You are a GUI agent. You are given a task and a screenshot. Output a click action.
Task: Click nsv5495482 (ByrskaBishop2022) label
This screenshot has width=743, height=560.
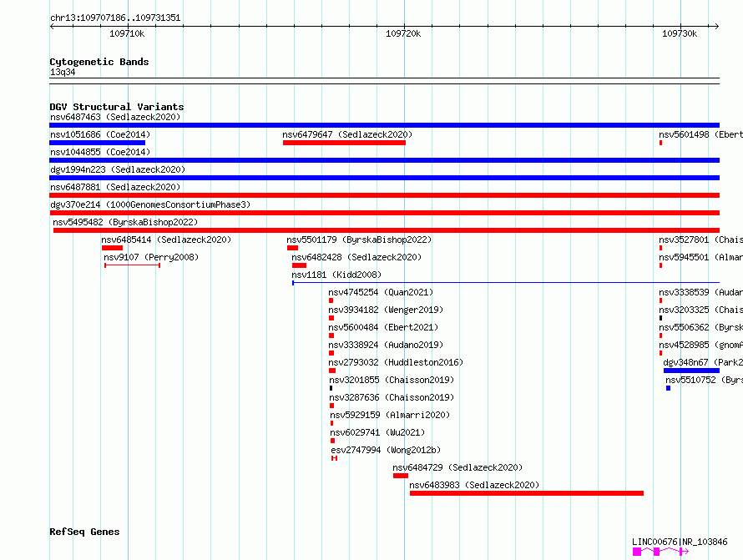point(125,222)
